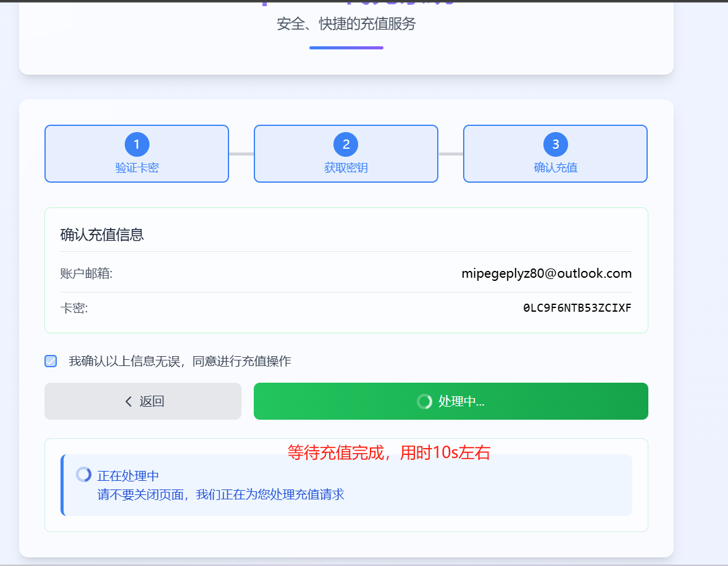Click the 卡密: label
Image resolution: width=728 pixels, height=566 pixels.
pyautogui.click(x=74, y=308)
